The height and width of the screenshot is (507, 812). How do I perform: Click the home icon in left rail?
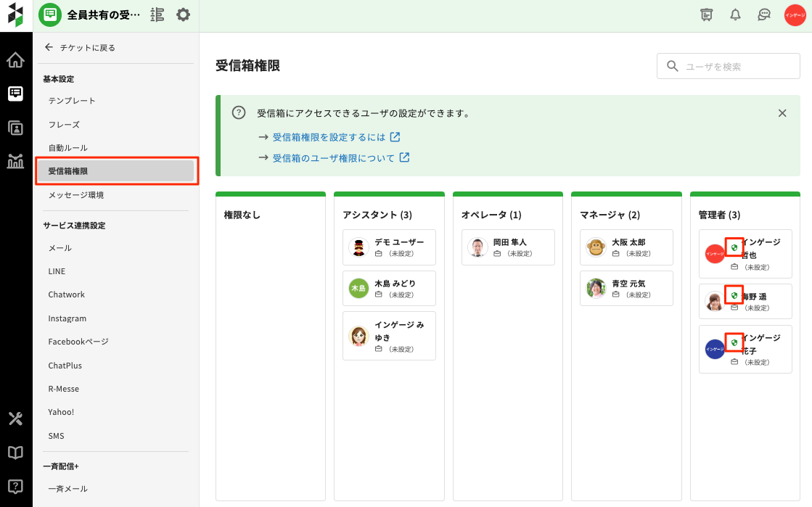[15, 59]
